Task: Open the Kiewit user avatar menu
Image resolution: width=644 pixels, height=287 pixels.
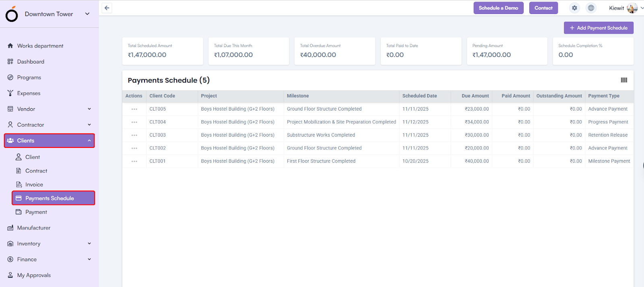Action: coord(632,8)
